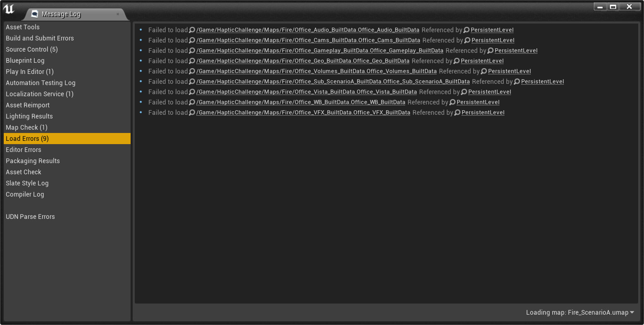The image size is (644, 325).
Task: Click the magnifier beside Office_VFX_BuiltData
Action: pyautogui.click(x=191, y=112)
